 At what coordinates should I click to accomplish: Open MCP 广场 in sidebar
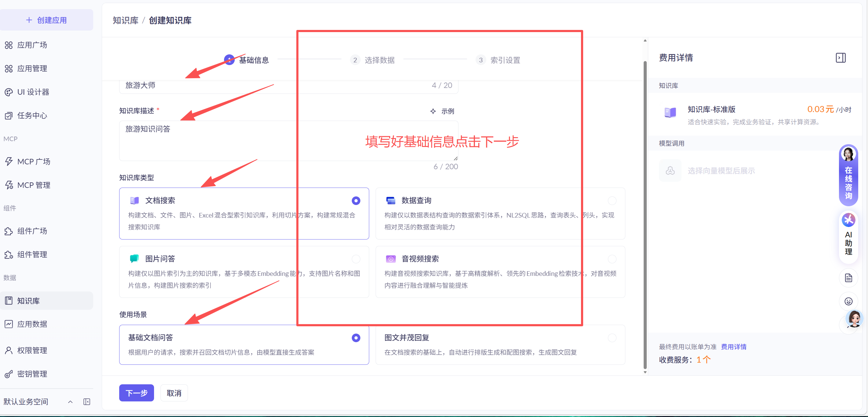point(34,162)
